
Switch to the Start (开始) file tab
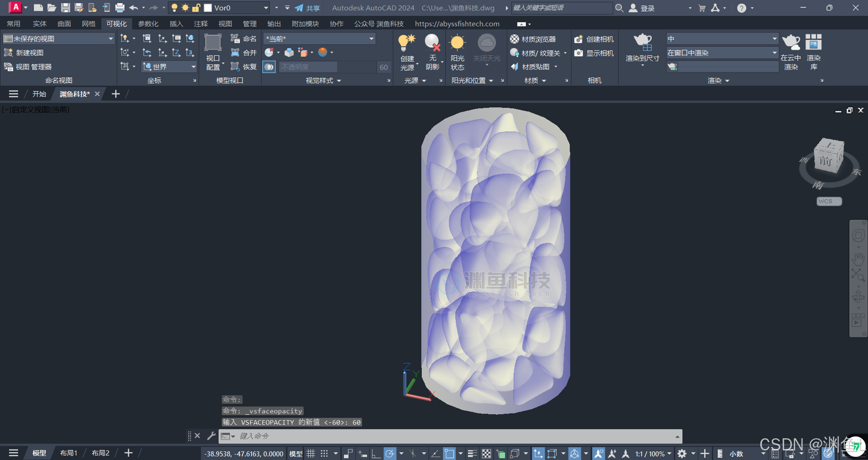click(39, 94)
